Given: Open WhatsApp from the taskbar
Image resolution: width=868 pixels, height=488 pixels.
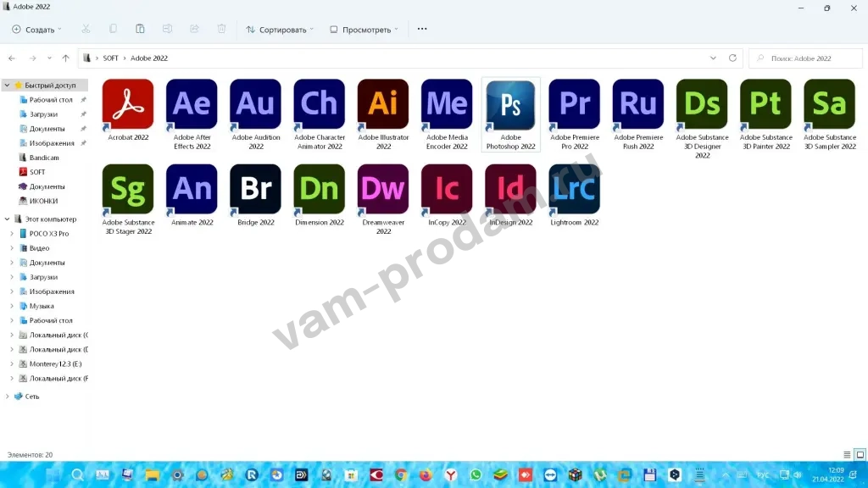Looking at the screenshot, I should [x=476, y=474].
